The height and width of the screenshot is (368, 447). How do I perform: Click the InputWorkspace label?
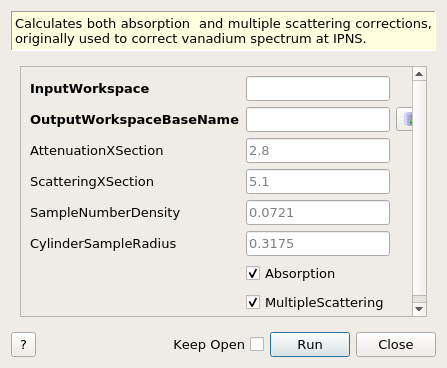90,89
